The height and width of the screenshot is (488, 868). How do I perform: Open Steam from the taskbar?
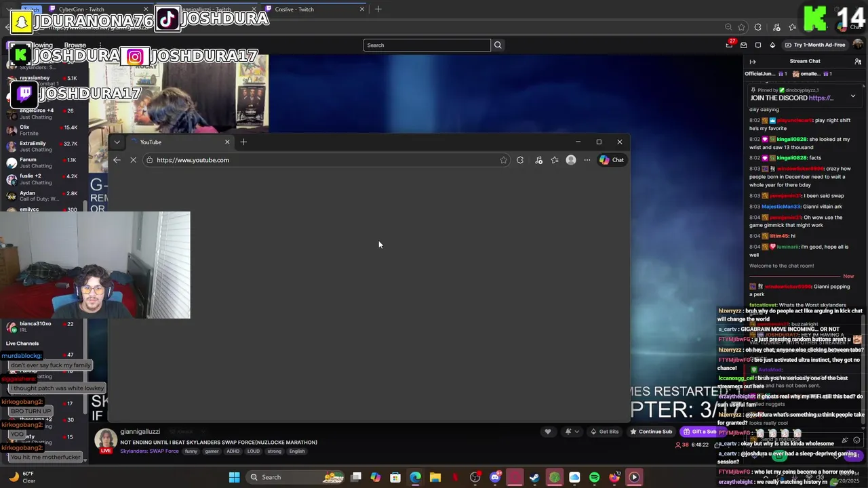pyautogui.click(x=535, y=477)
